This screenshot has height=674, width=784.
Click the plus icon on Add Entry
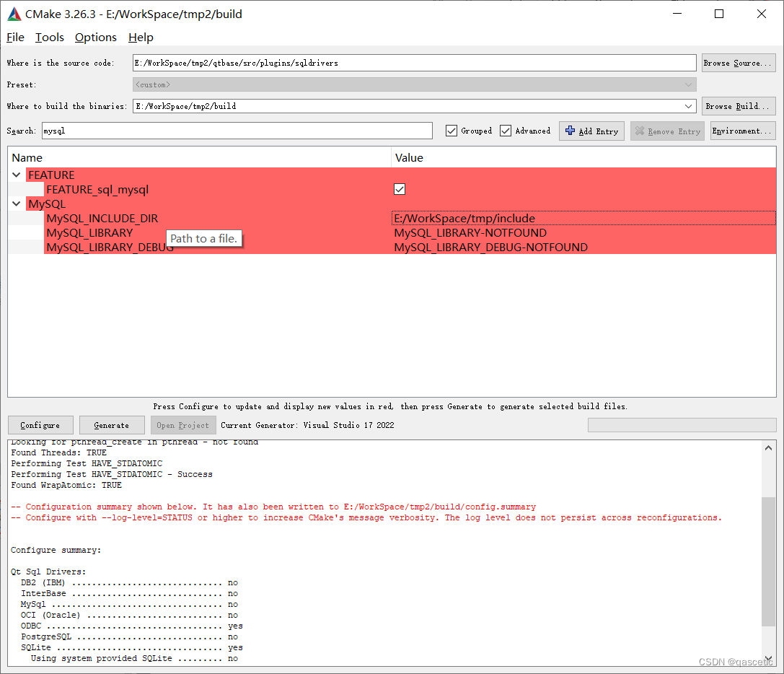[570, 131]
